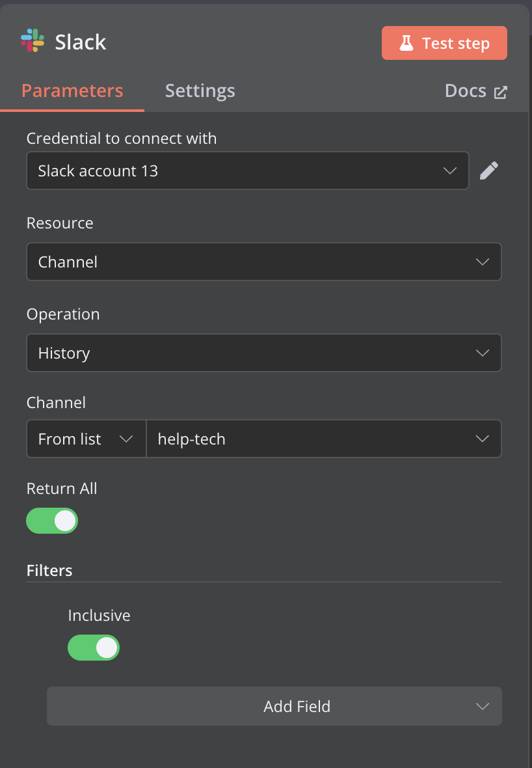Screen dimensions: 532x768
Task: Click the external link icon beside Docs
Action: point(500,92)
